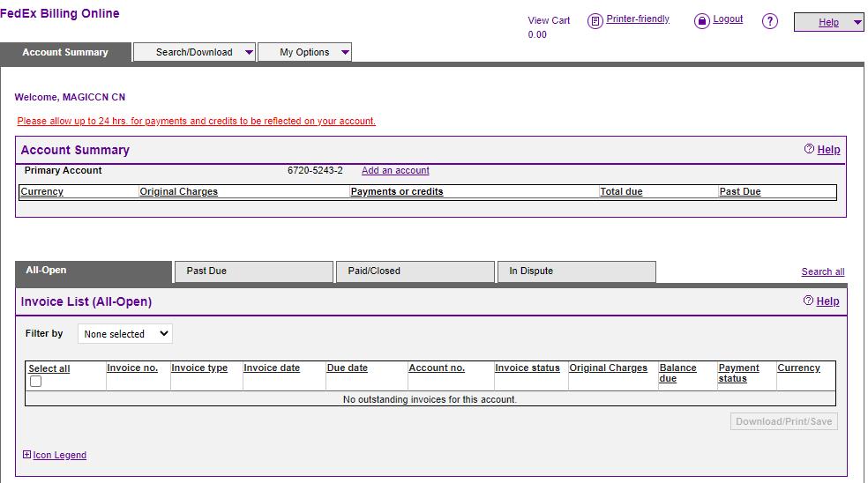
Task: Sort invoices by Due date
Action: coord(347,368)
